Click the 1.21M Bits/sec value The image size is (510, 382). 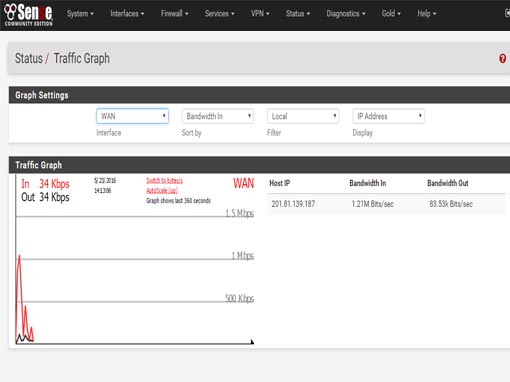coord(373,204)
